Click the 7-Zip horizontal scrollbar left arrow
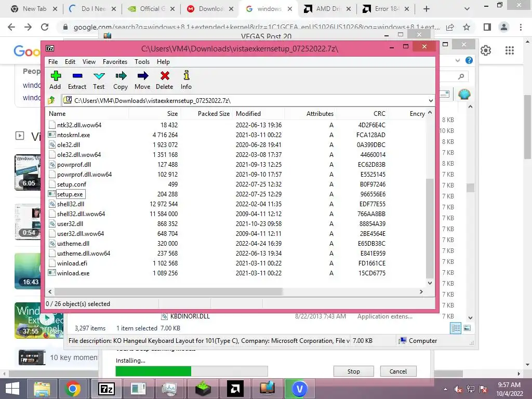Screen dimensions: 532x399 click(x=50, y=292)
